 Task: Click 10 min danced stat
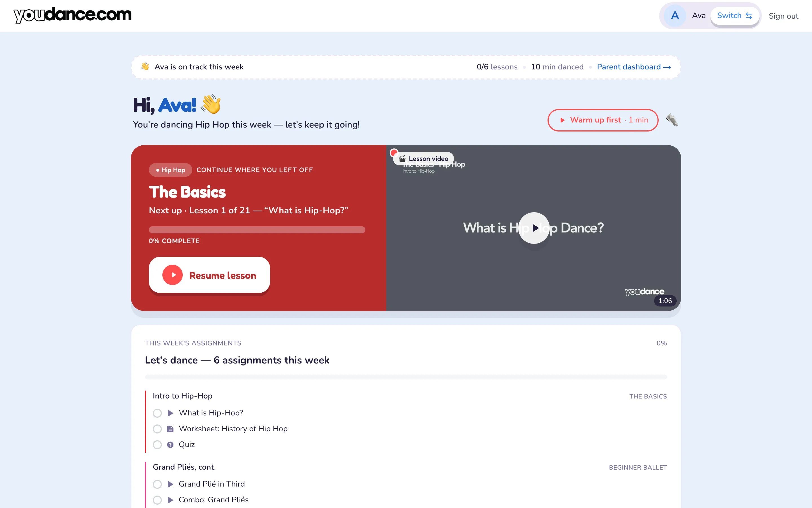coord(557,67)
